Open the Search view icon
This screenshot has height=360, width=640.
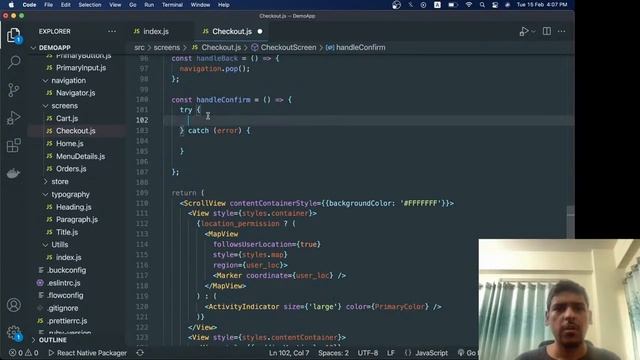click(x=13, y=62)
